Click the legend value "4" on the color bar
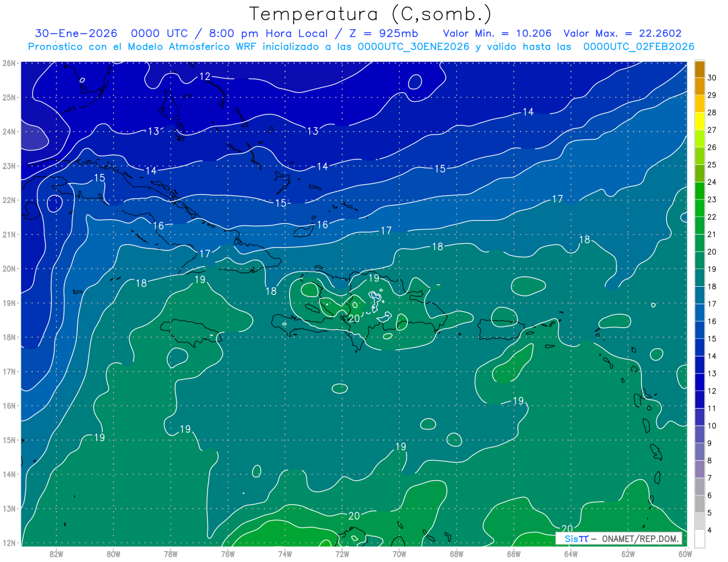Viewport: 728px width, 562px height. pyautogui.click(x=710, y=530)
